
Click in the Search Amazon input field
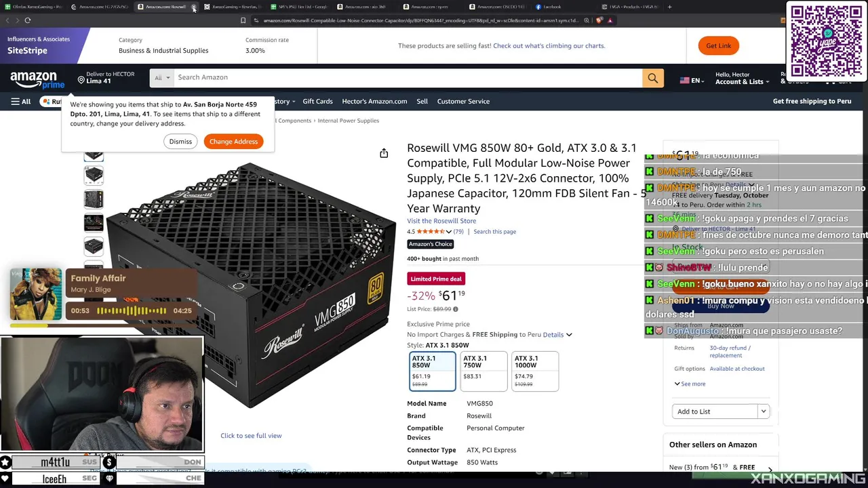pos(408,78)
